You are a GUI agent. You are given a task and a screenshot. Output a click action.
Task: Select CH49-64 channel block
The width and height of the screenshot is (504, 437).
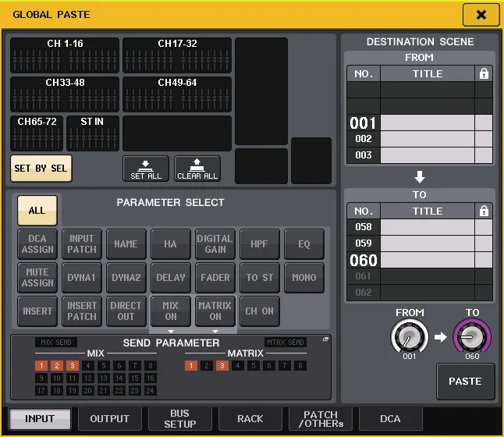(177, 94)
